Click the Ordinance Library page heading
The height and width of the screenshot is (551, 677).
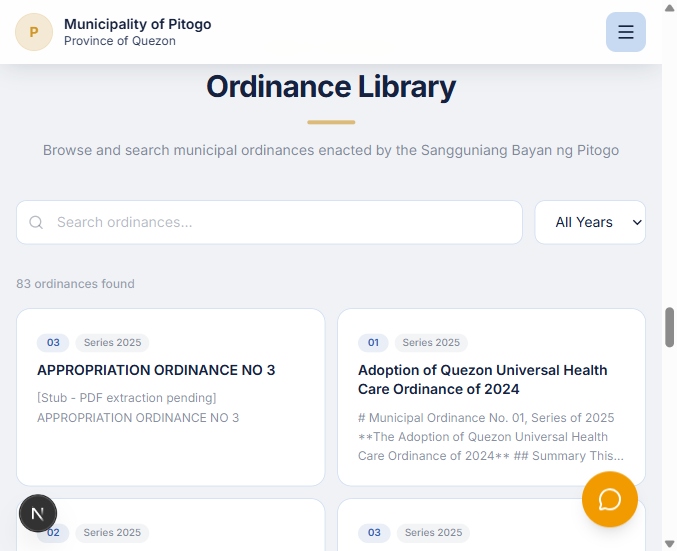(331, 86)
